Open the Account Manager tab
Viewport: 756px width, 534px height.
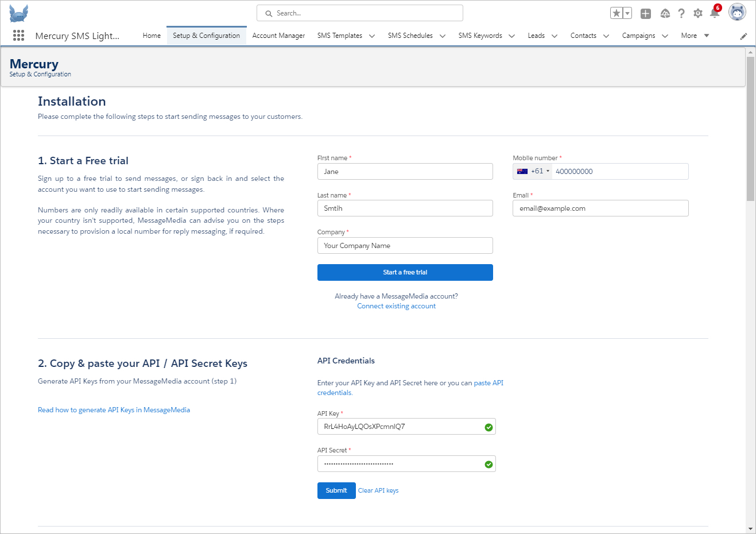coord(278,36)
